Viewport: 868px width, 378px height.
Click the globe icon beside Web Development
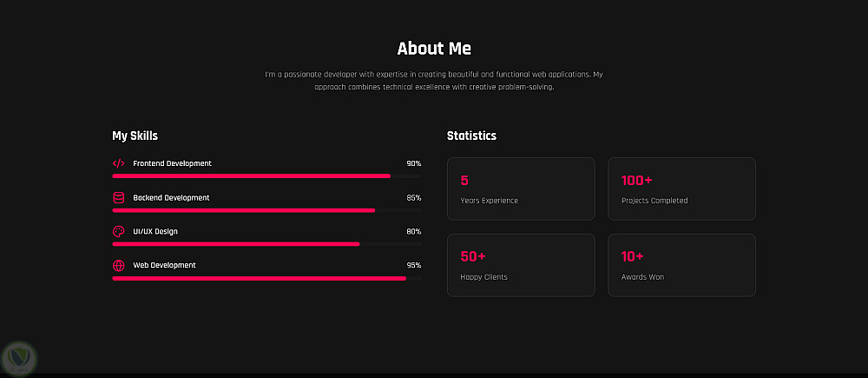(119, 265)
